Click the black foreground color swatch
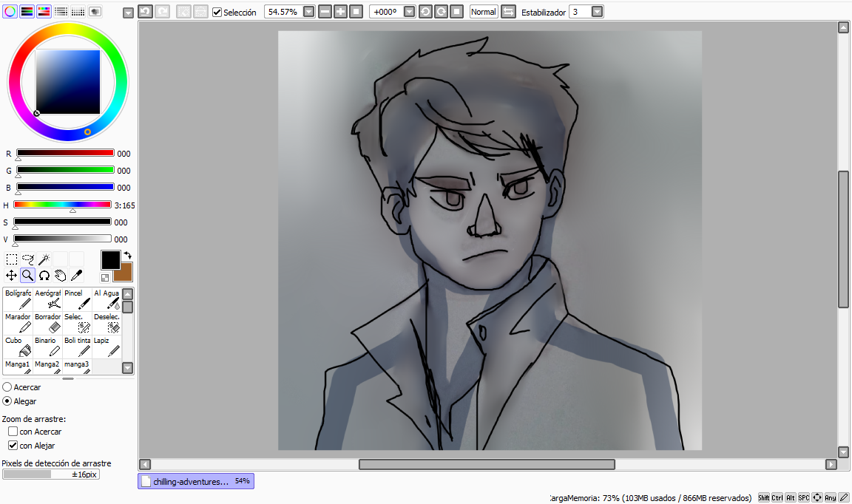The height and width of the screenshot is (504, 852). click(110, 260)
